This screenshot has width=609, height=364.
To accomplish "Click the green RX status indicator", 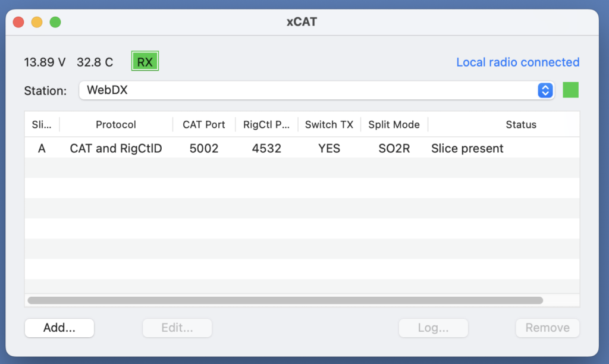I will pyautogui.click(x=145, y=61).
